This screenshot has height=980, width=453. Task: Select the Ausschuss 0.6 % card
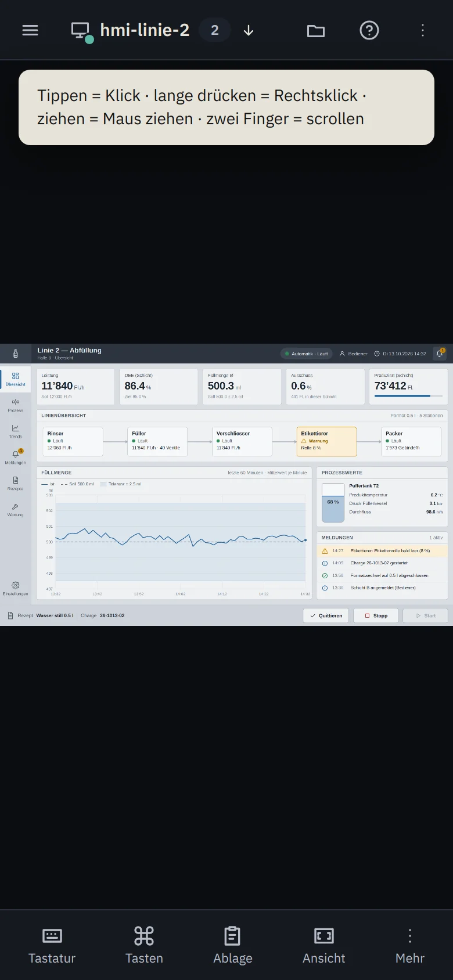click(325, 386)
